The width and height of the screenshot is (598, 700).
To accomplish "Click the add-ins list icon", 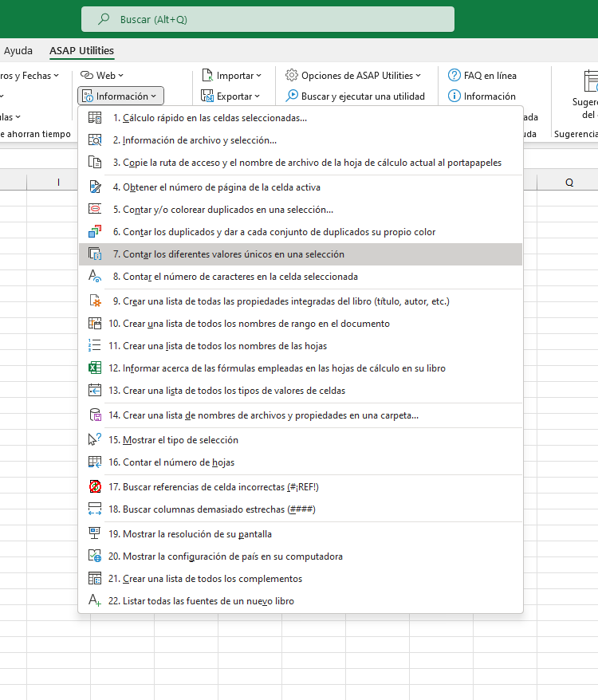I will (95, 579).
